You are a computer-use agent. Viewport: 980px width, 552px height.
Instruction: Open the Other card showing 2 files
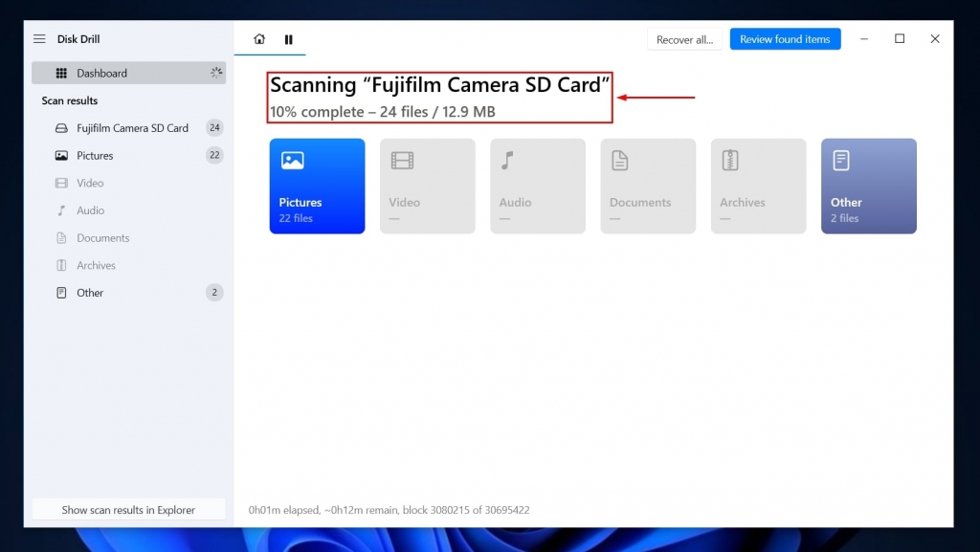[868, 186]
